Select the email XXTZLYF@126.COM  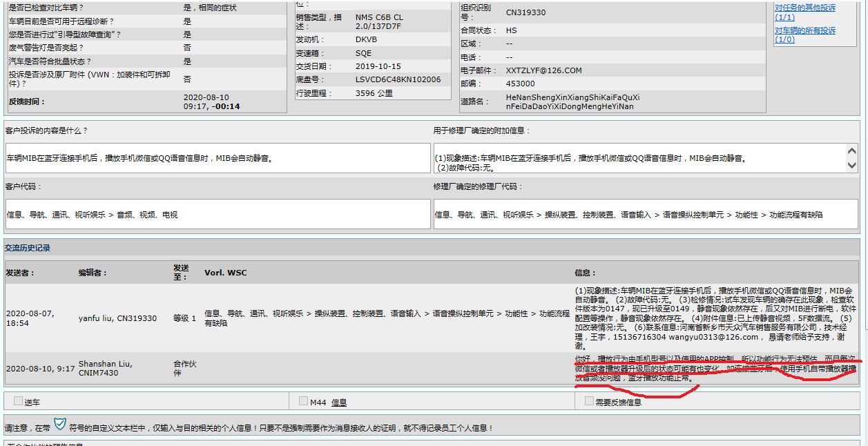[543, 70]
